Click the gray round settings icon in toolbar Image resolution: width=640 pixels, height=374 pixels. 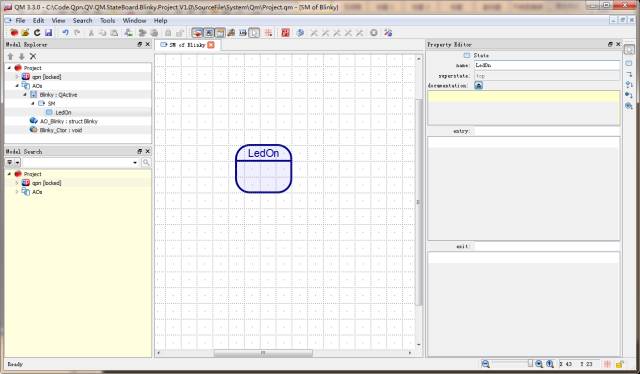pos(373,33)
